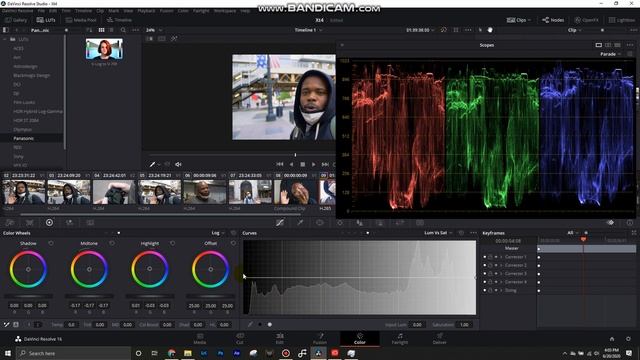Screen dimensions: 640x360
Task: Open the RGB Mixer palette
Action: 70,223
